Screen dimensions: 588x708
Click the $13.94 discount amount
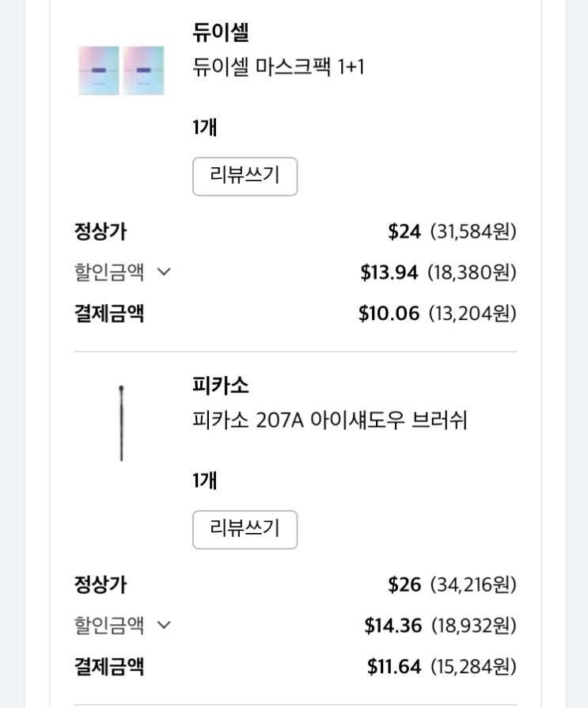(389, 272)
